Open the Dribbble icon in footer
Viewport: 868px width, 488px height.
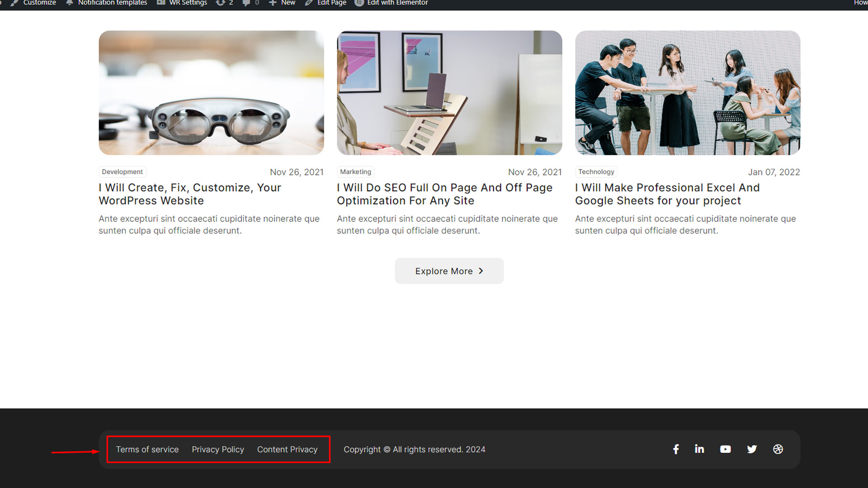(x=778, y=449)
